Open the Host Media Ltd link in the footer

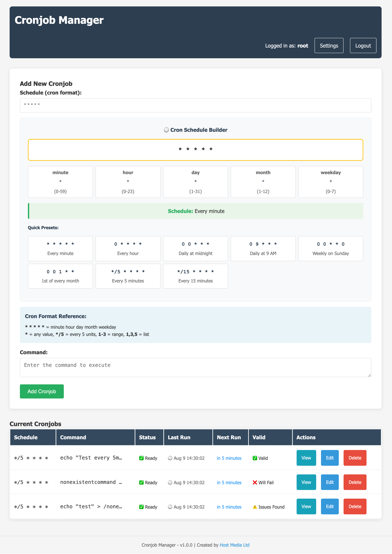pos(234,545)
